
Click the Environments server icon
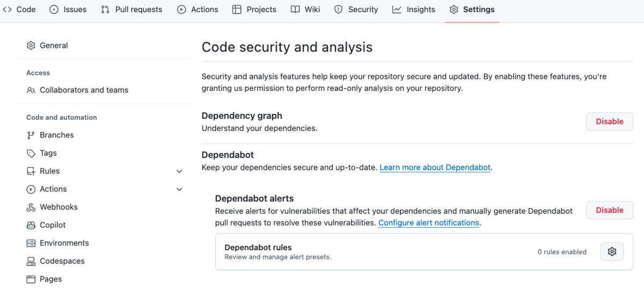pyautogui.click(x=31, y=243)
